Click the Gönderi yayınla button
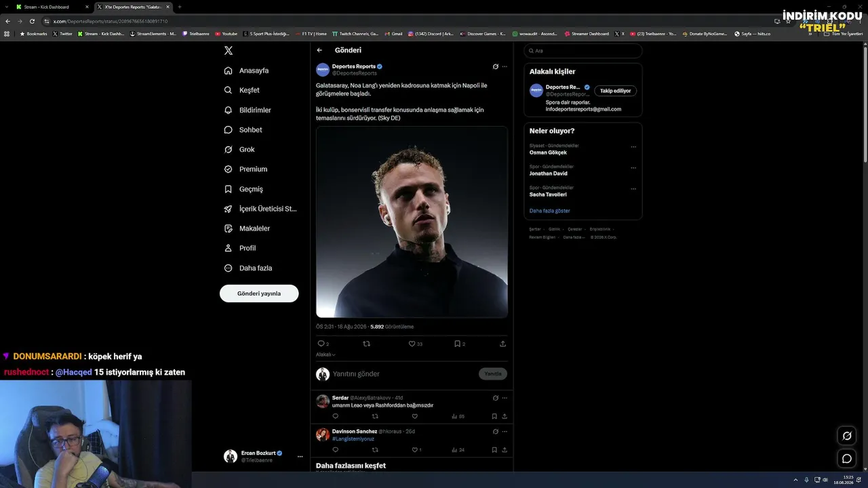868x488 pixels. coord(259,293)
